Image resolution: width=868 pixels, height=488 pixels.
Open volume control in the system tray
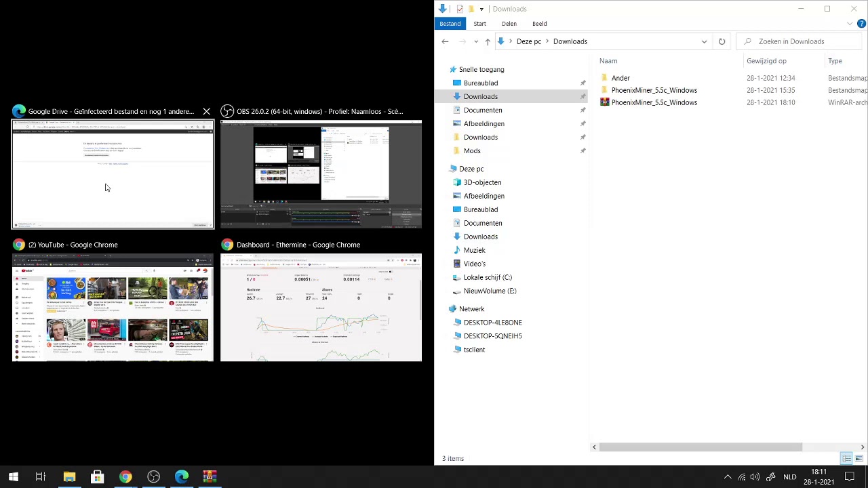tap(755, 477)
